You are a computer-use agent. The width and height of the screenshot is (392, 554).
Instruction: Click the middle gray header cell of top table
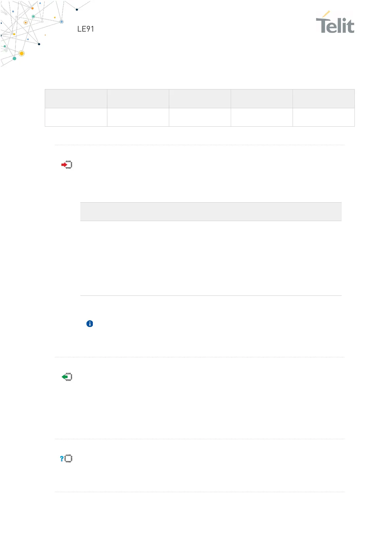pos(200,99)
